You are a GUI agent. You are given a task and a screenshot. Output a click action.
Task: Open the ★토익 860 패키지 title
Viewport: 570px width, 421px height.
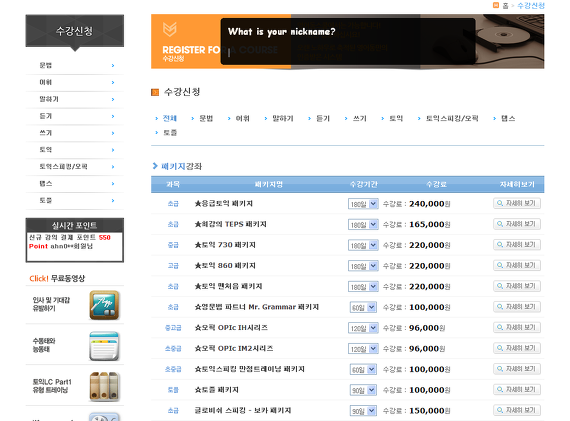[225, 266]
